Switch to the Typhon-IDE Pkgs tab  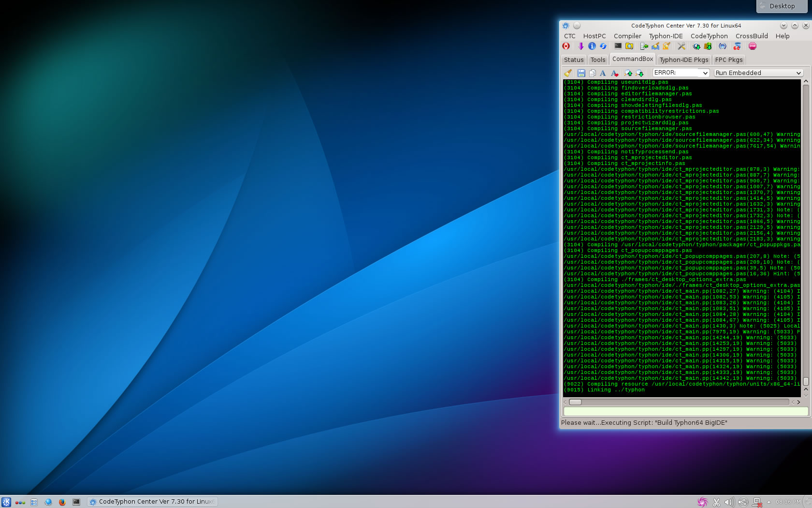684,60
